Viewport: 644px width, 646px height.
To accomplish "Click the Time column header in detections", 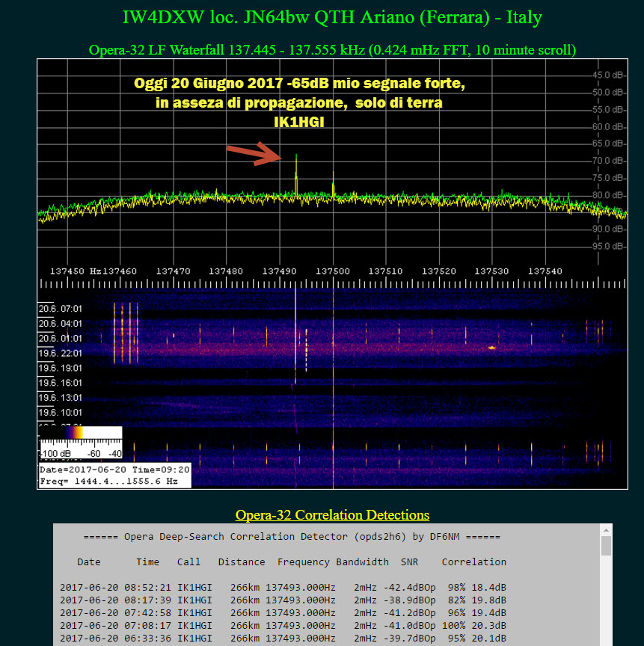I will coord(147,562).
